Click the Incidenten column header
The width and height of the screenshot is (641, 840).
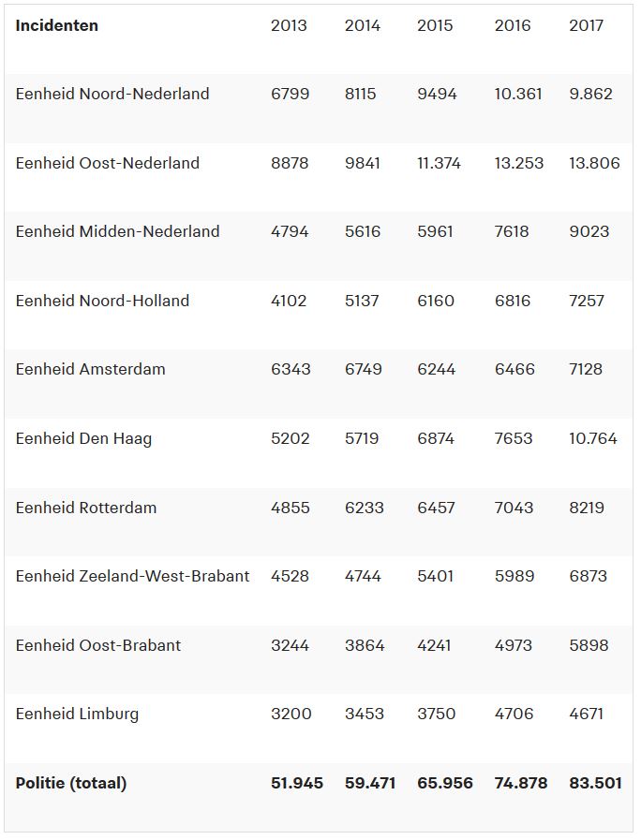pos(57,25)
